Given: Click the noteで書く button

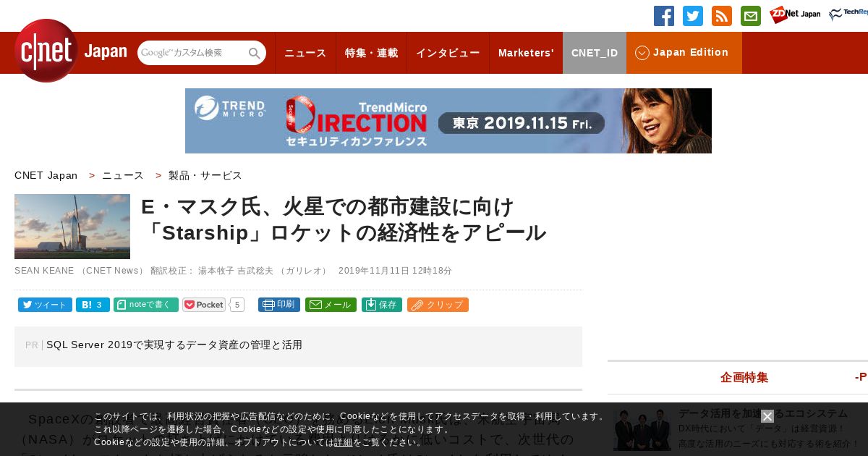Looking at the screenshot, I should click(x=146, y=305).
